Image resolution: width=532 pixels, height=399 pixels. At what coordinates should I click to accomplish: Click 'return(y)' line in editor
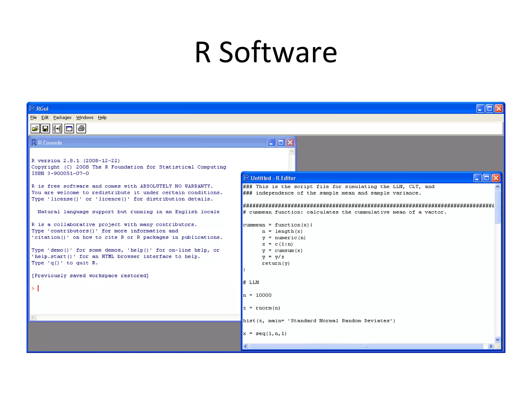(276, 263)
